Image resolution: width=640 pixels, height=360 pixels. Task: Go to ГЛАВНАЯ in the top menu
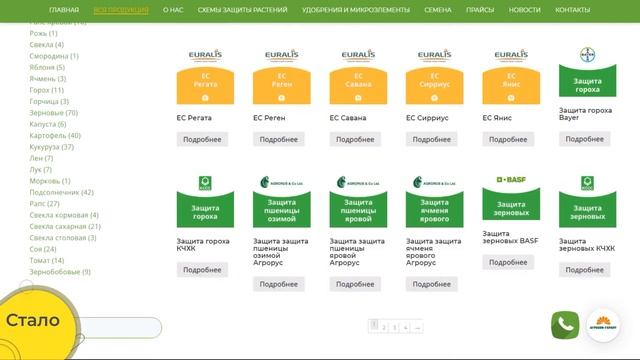pos(64,10)
